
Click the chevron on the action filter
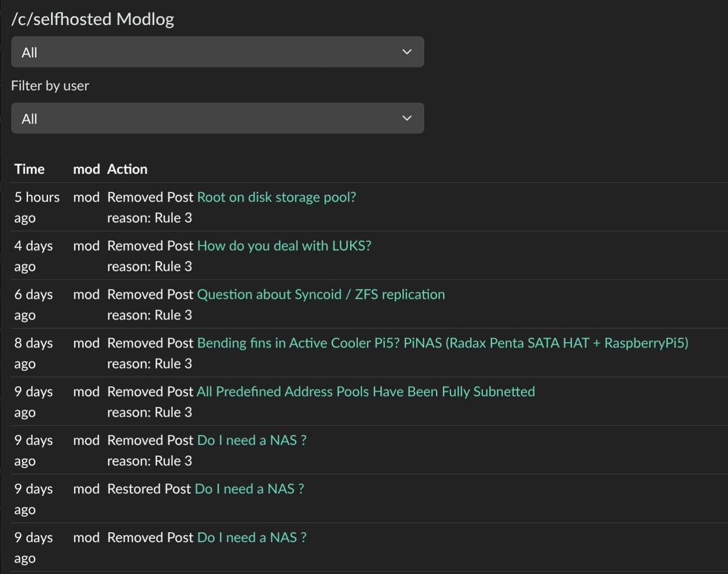[x=406, y=52]
